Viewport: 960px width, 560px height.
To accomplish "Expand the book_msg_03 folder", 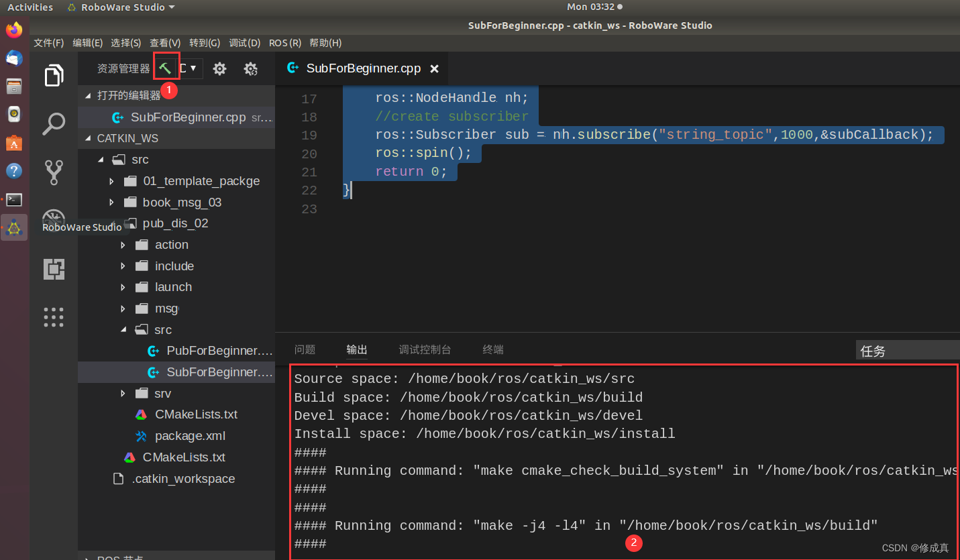I will coord(112,203).
